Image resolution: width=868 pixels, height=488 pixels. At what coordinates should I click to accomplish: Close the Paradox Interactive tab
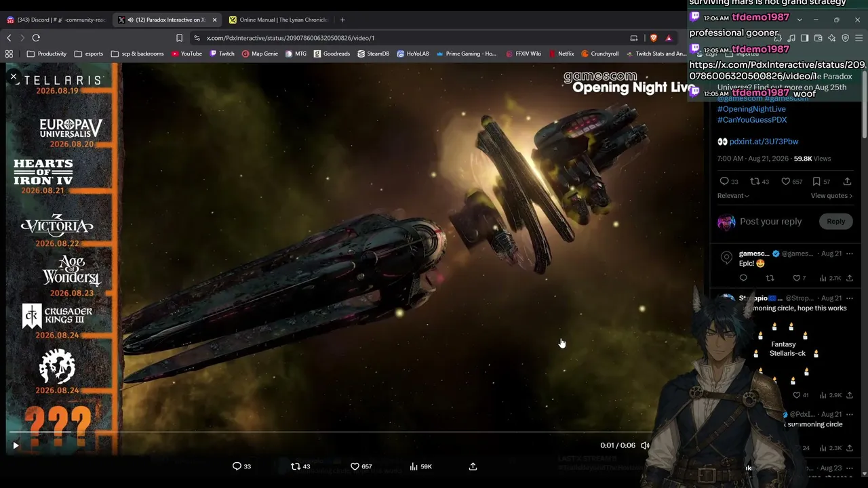coord(214,20)
